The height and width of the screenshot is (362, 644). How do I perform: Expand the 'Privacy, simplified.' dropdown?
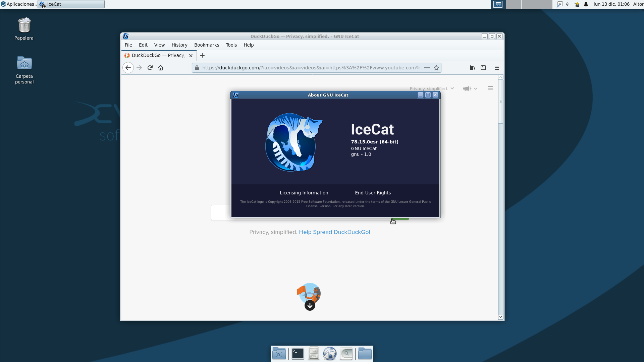[x=432, y=88]
